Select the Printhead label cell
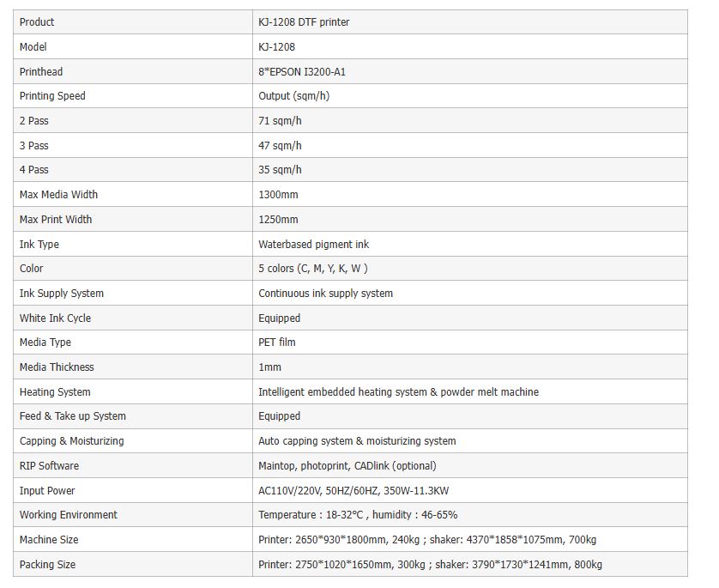719x588 pixels. click(x=132, y=71)
